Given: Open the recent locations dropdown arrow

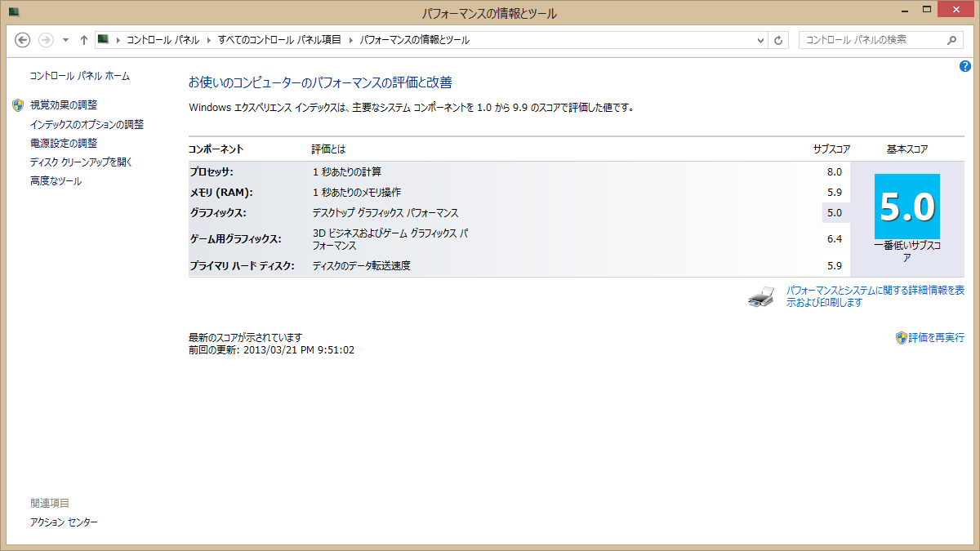Looking at the screenshot, I should 65,40.
